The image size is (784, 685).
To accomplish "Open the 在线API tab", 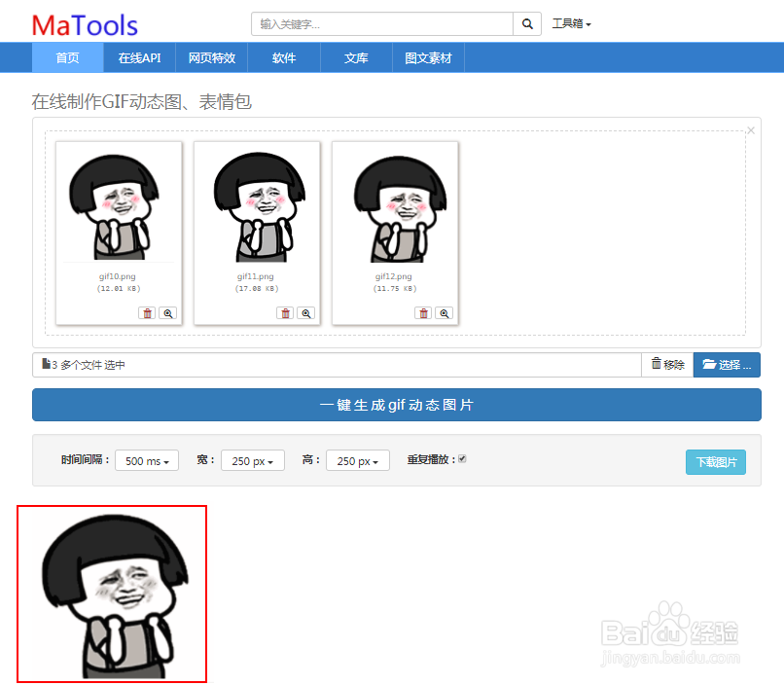I will (139, 58).
